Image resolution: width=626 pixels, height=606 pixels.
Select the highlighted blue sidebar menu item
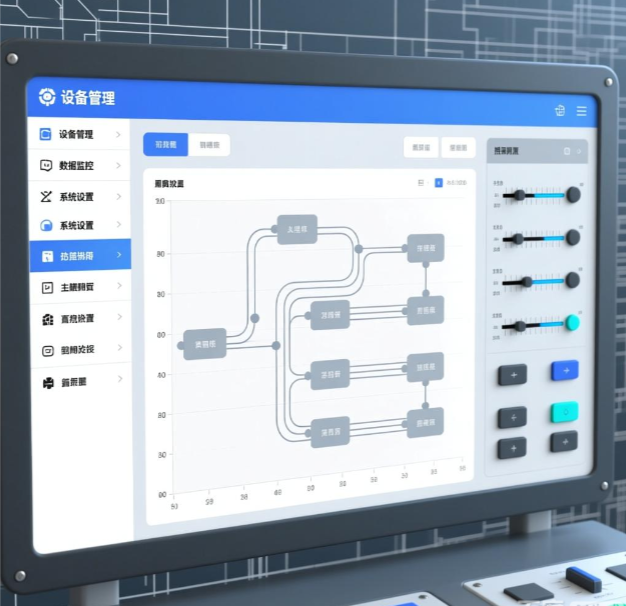pos(80,255)
